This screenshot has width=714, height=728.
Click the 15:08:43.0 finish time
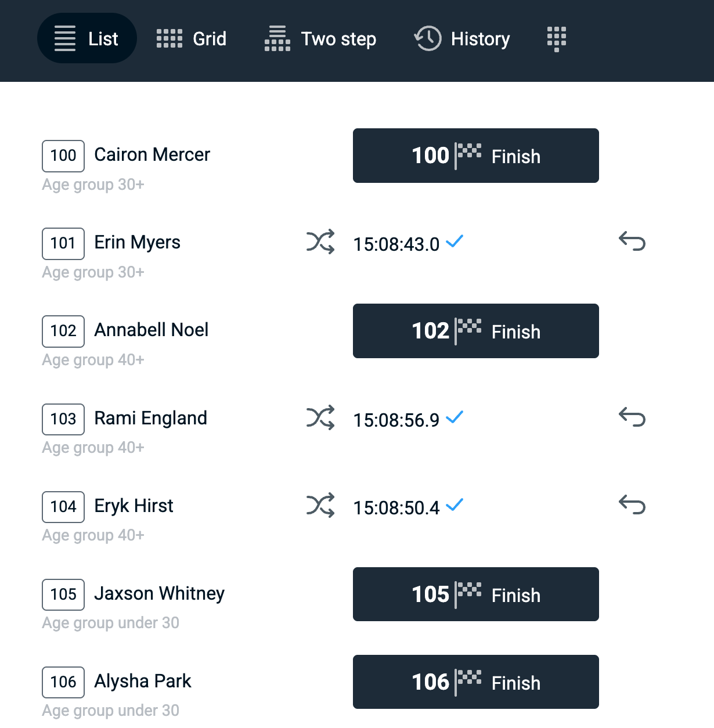[396, 244]
